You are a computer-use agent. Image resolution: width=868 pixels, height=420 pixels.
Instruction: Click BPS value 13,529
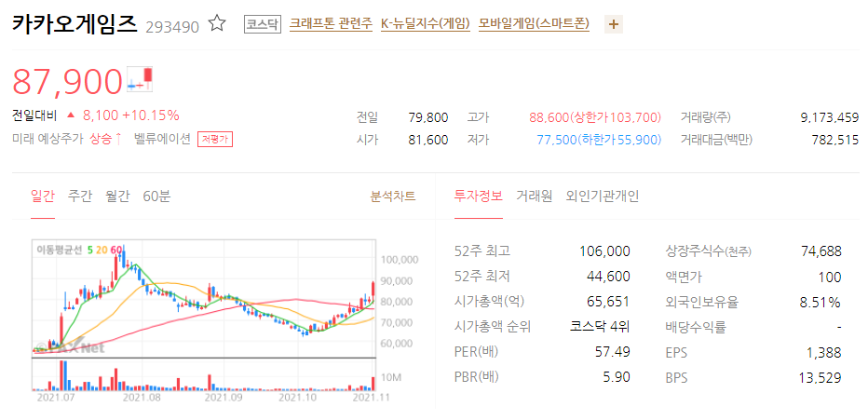pyautogui.click(x=821, y=377)
